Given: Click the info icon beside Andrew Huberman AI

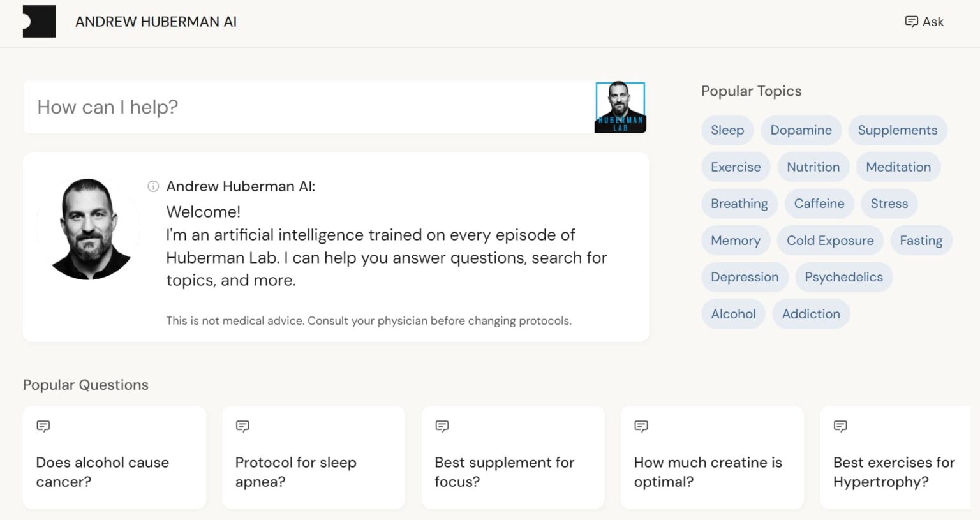Looking at the screenshot, I should [152, 186].
